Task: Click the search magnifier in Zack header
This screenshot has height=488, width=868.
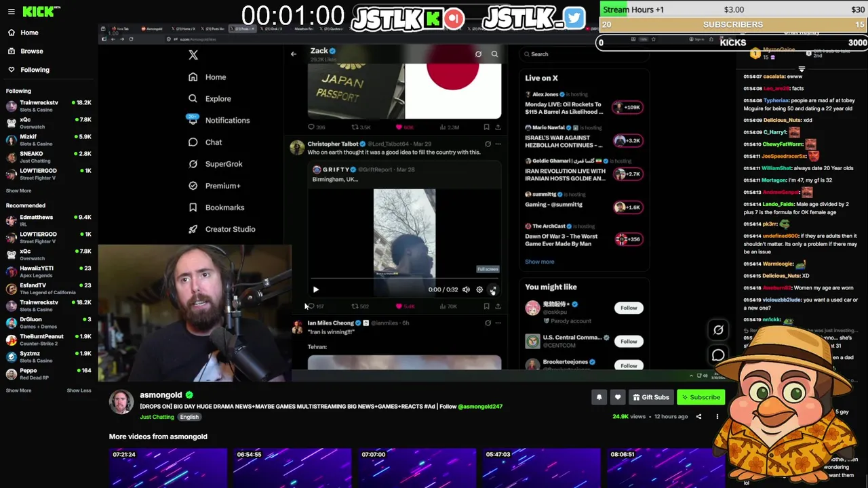Action: pyautogui.click(x=494, y=54)
